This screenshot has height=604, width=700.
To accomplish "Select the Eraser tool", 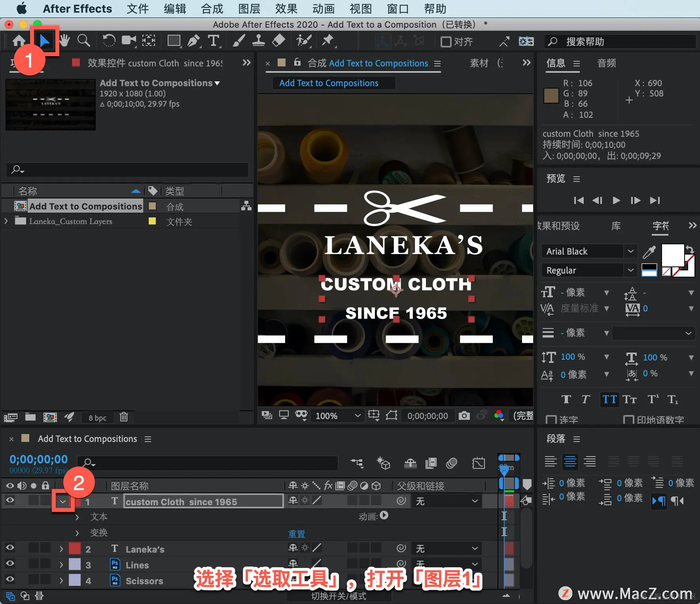I will (x=279, y=41).
